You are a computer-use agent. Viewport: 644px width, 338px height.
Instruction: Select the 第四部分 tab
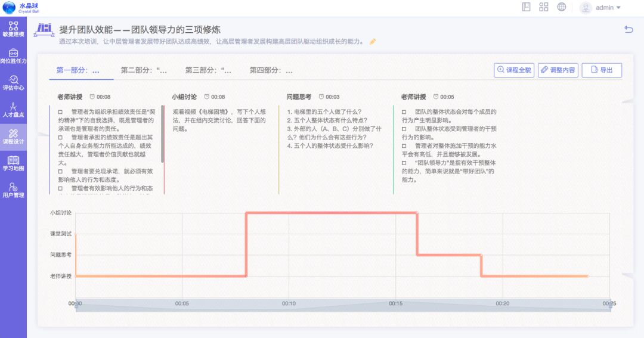(x=271, y=70)
